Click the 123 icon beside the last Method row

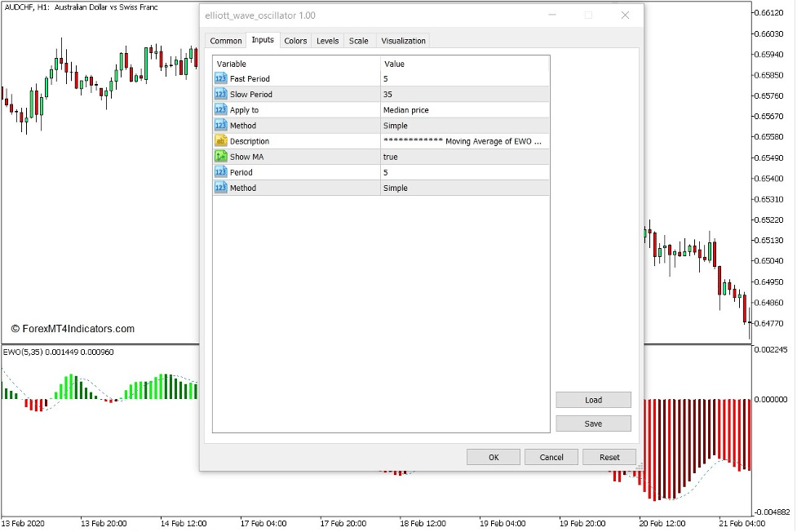pos(220,188)
